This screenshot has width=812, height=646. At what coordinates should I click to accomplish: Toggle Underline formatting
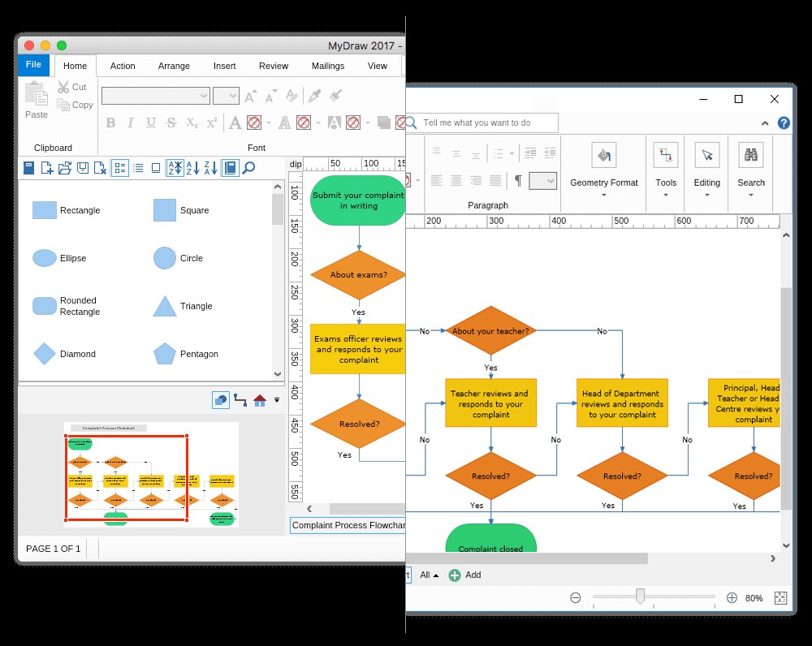(x=151, y=123)
